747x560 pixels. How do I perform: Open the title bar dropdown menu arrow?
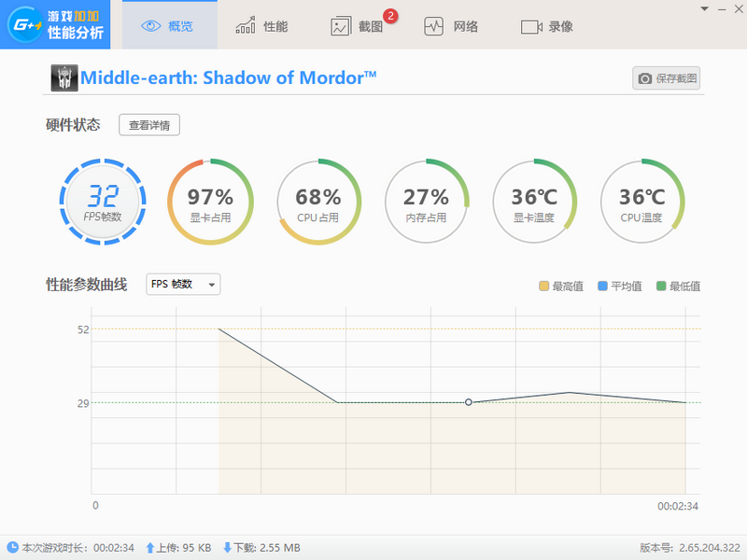[705, 8]
